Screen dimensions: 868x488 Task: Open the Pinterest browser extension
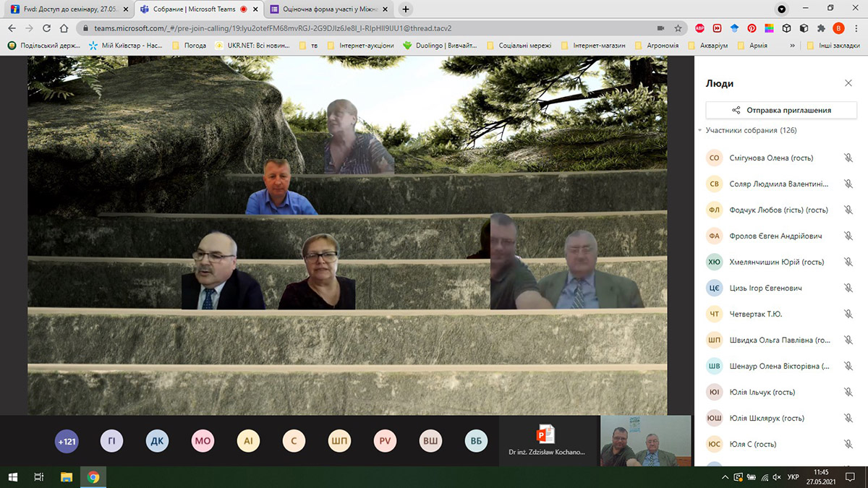pos(752,28)
